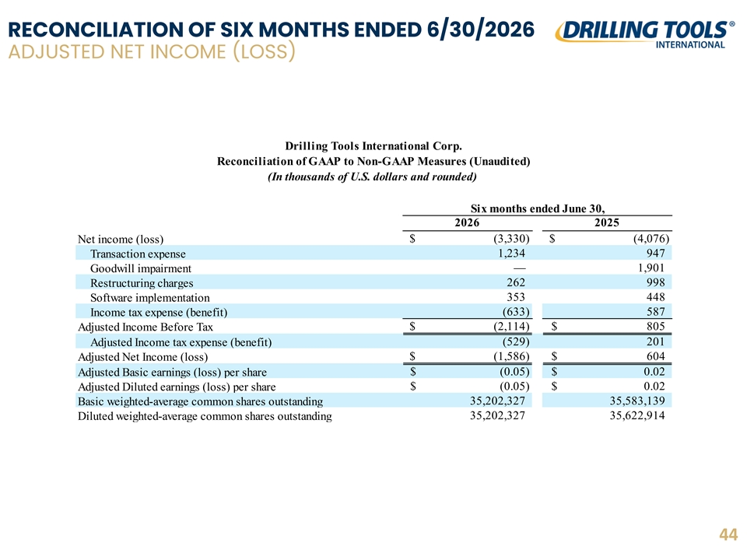Select adjusted tax value 201
The image size is (747, 560).
(655, 342)
